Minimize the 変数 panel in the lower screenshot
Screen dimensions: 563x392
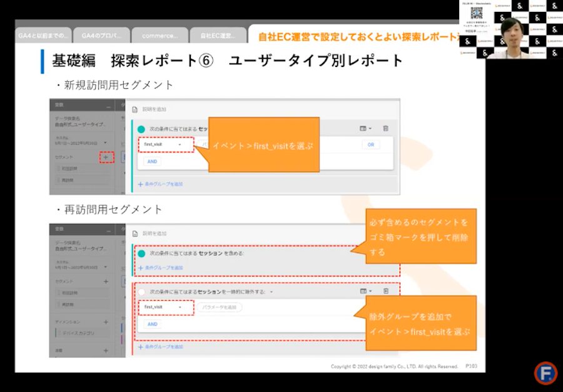[x=109, y=231]
